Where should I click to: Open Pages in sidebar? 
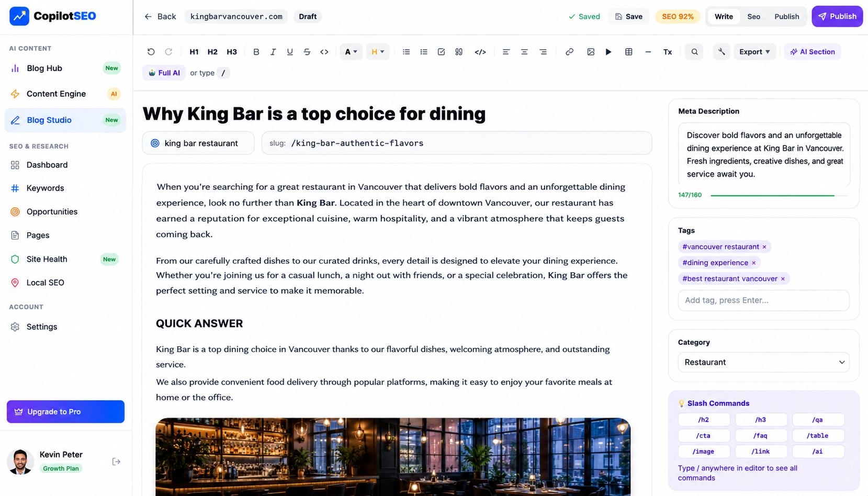65,235
